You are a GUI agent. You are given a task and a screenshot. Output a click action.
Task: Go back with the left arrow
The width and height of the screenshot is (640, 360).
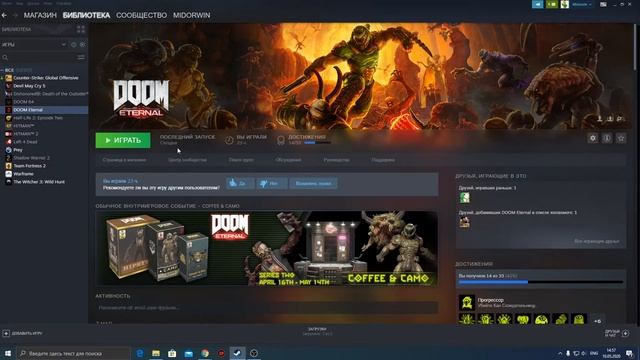click(x=4, y=15)
